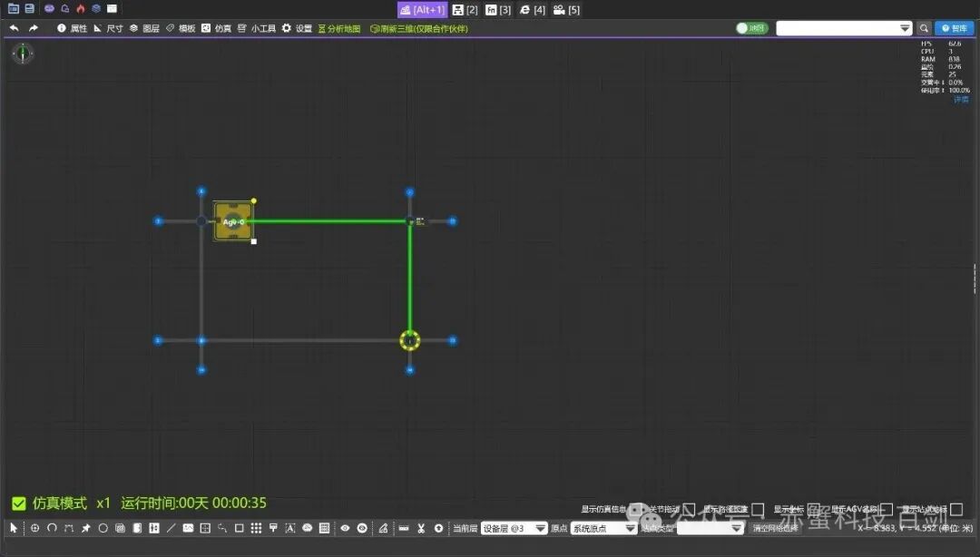Screen dimensions: 980x557
Task: Switch to the [Alt+1] view tab
Action: tap(423, 9)
